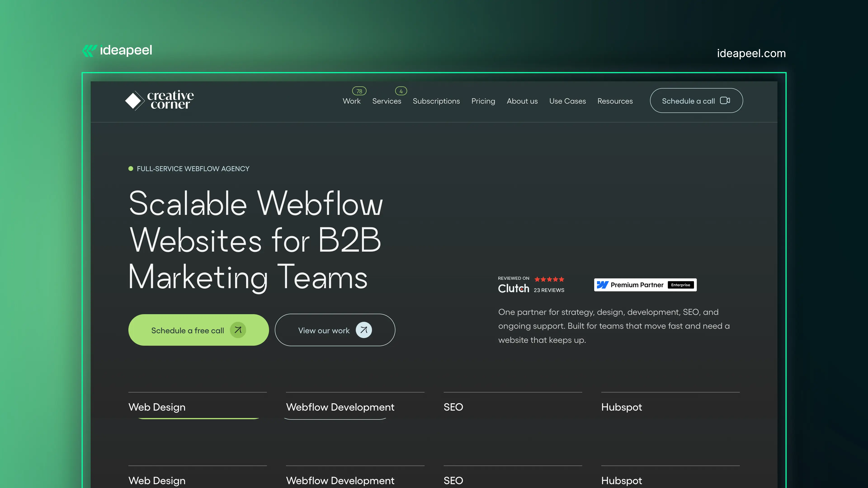This screenshot has height=488, width=868.
Task: Click the 78 count badge above Work
Action: pos(359,91)
